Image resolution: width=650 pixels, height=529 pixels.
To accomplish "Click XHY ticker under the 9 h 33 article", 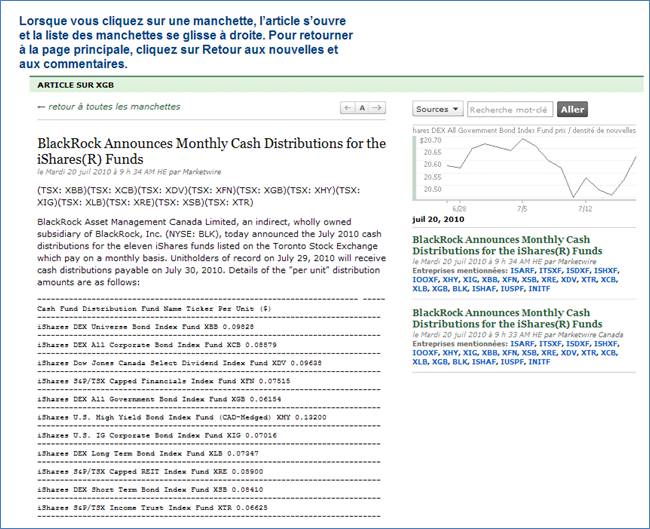I will [x=450, y=353].
